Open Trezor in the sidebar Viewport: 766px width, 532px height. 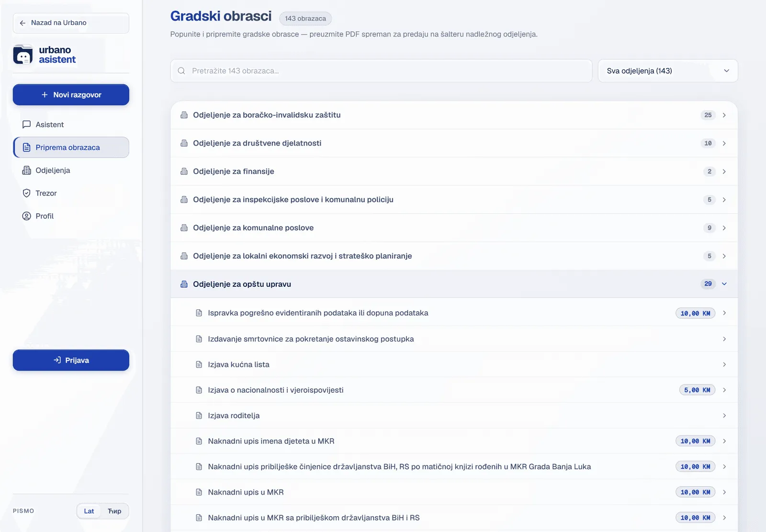[71, 193]
